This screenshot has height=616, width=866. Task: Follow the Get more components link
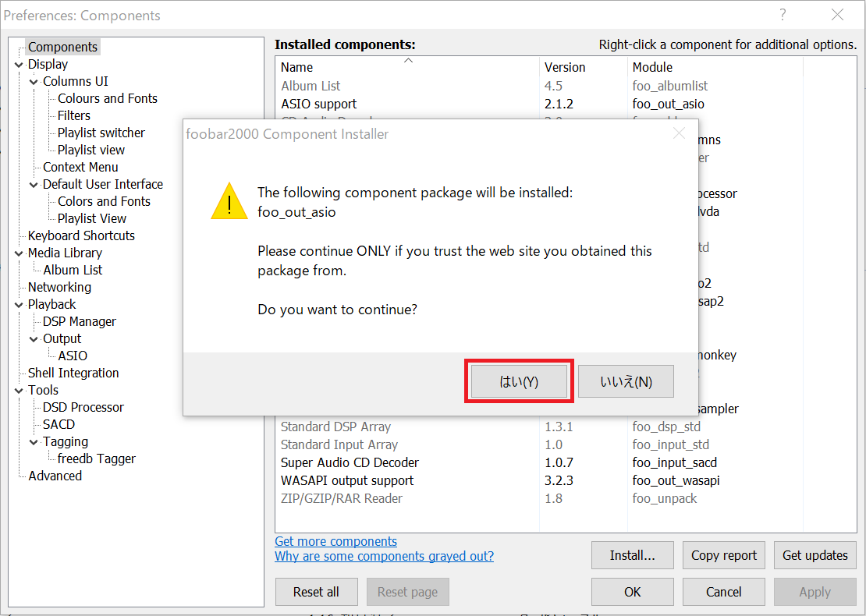click(335, 541)
